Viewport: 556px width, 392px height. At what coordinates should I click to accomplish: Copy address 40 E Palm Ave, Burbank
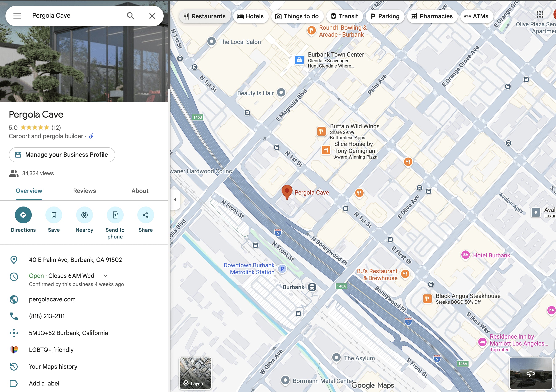point(75,260)
